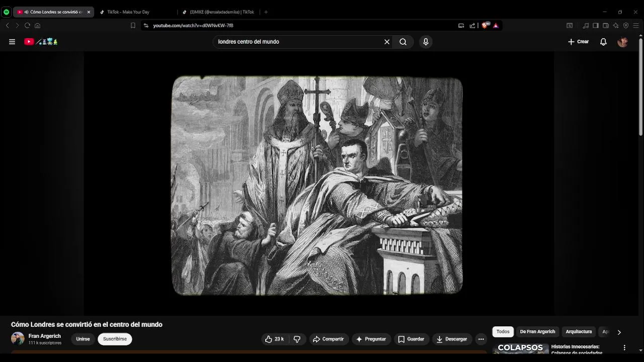Image resolution: width=644 pixels, height=362 pixels.
Task: Open options for Historias Innecesarias video
Action: (x=624, y=348)
